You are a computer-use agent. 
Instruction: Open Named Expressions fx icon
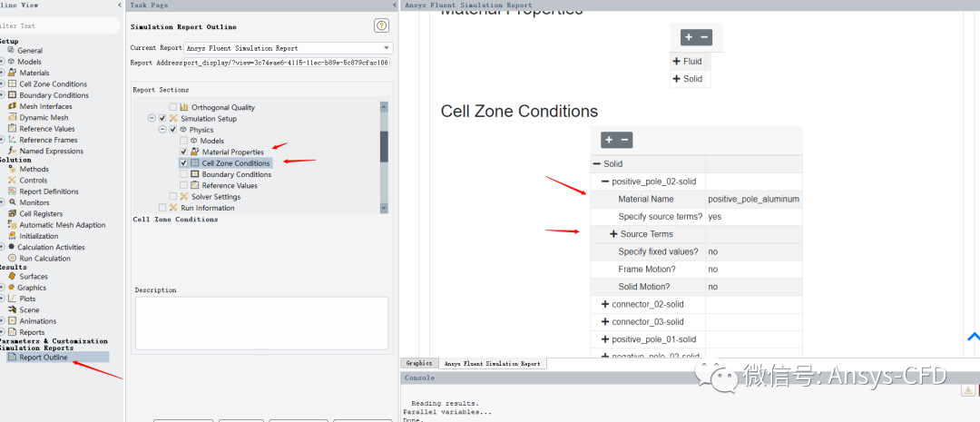tap(13, 151)
